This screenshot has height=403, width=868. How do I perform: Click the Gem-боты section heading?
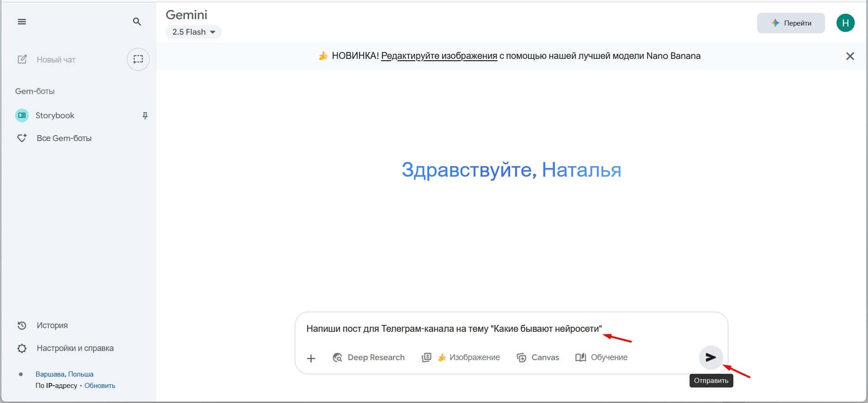coord(35,91)
